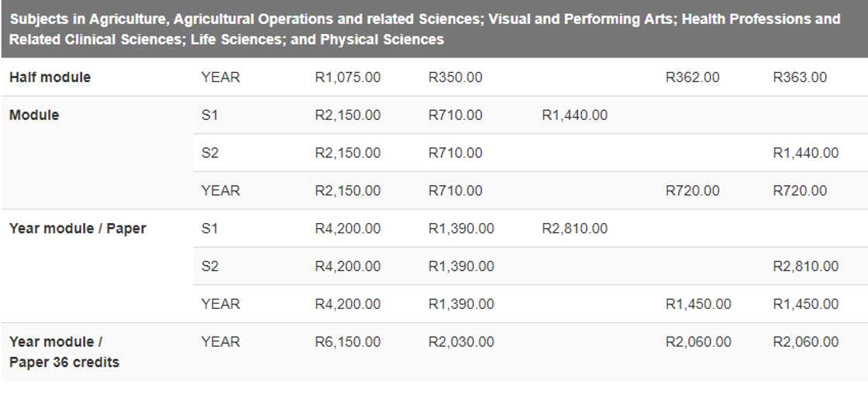Click the "Year module / Paper" row label
Viewport: 868px width, 398px height.
[77, 228]
